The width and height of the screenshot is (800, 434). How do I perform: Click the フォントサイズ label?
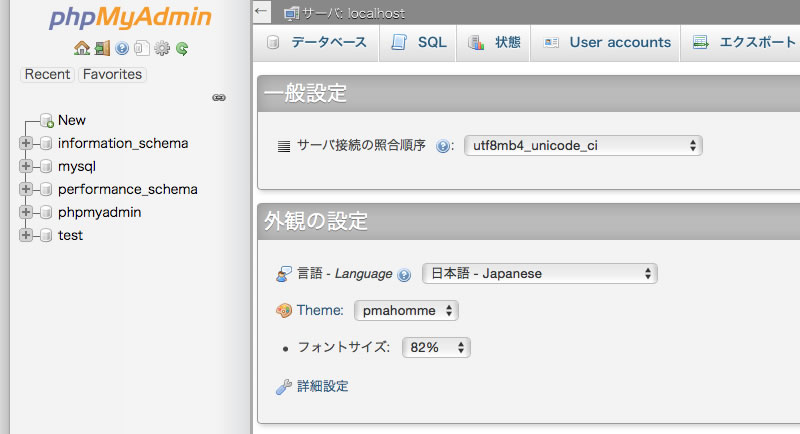click(343, 347)
